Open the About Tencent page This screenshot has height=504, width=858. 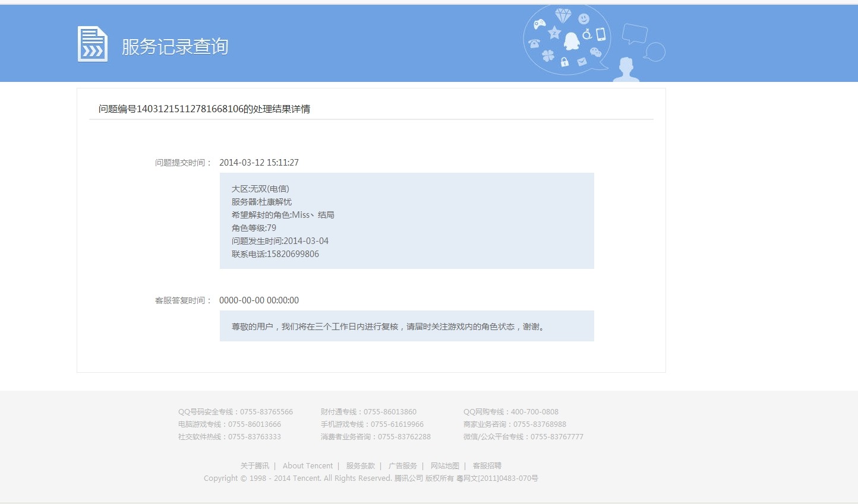click(308, 465)
